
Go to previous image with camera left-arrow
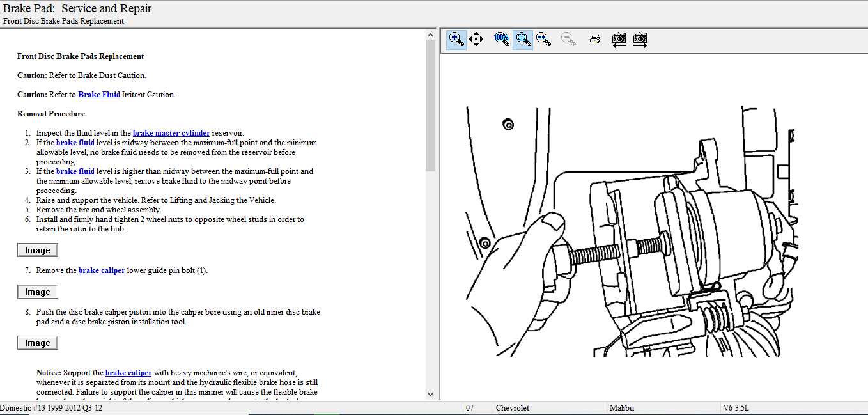(619, 40)
